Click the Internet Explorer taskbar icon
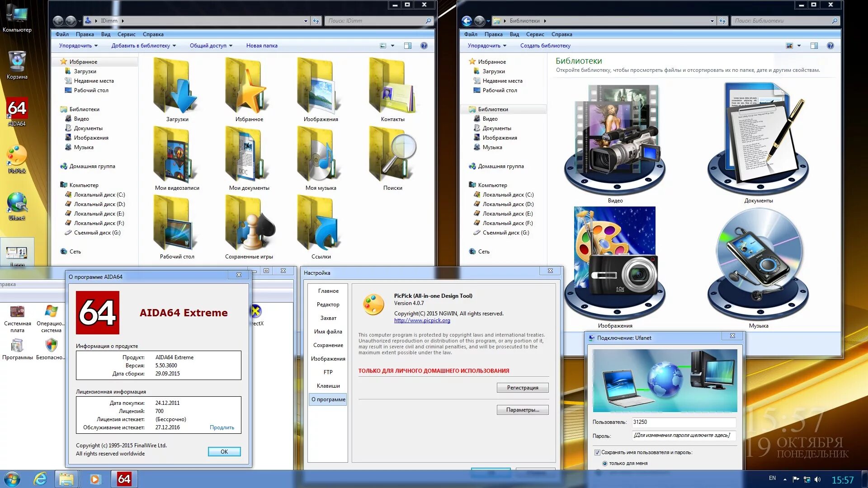Screen dimensions: 868x488 (x=40, y=479)
